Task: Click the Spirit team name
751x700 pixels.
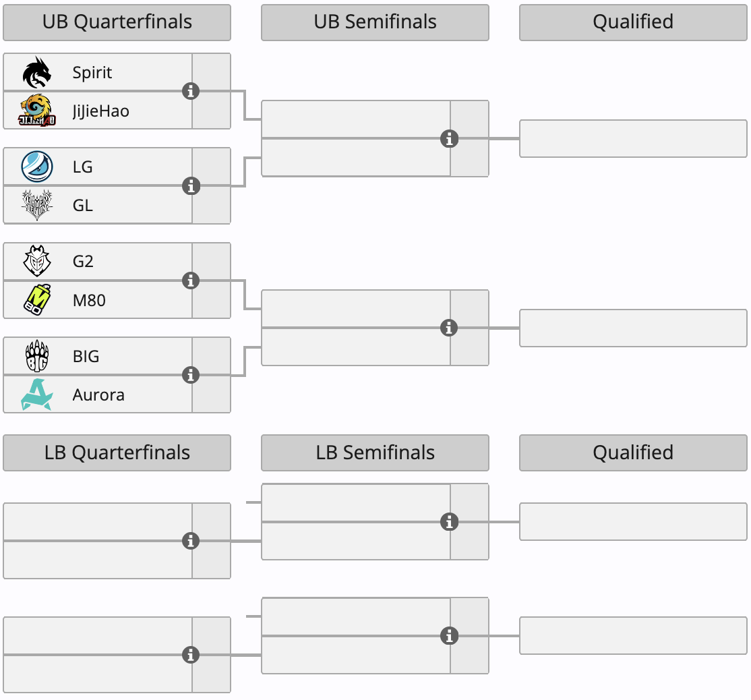Action: click(x=92, y=72)
